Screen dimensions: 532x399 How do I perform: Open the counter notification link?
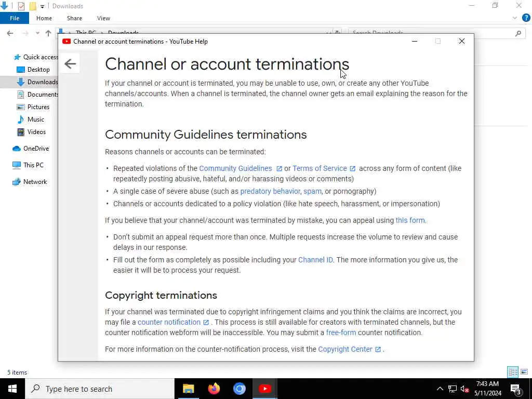click(x=169, y=322)
